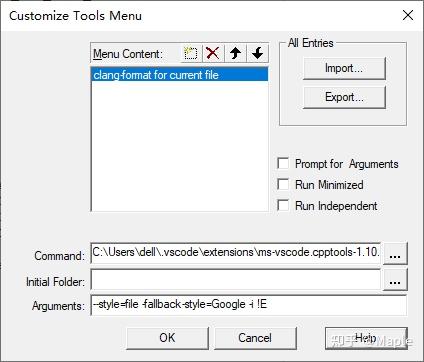The image size is (424, 362).
Task: Place the cursor in the Arguments field
Action: coord(249,305)
